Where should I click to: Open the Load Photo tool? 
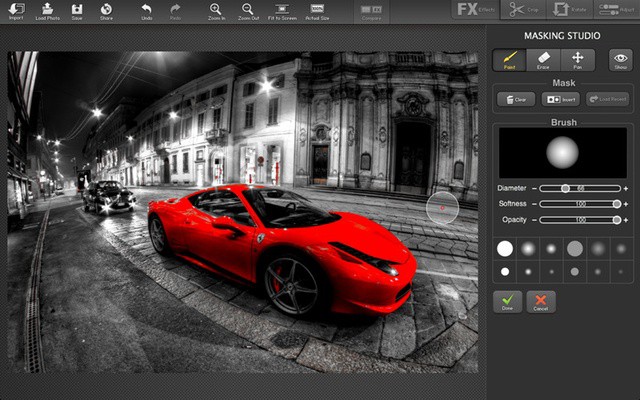(x=47, y=11)
